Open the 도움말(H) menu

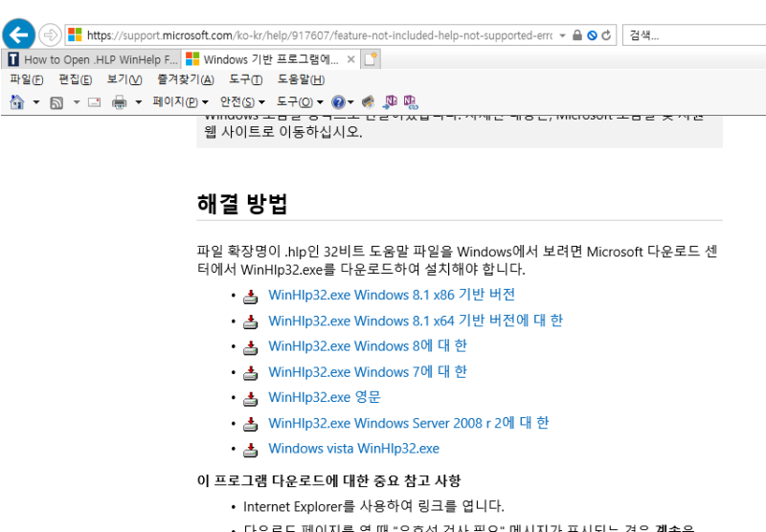click(301, 79)
